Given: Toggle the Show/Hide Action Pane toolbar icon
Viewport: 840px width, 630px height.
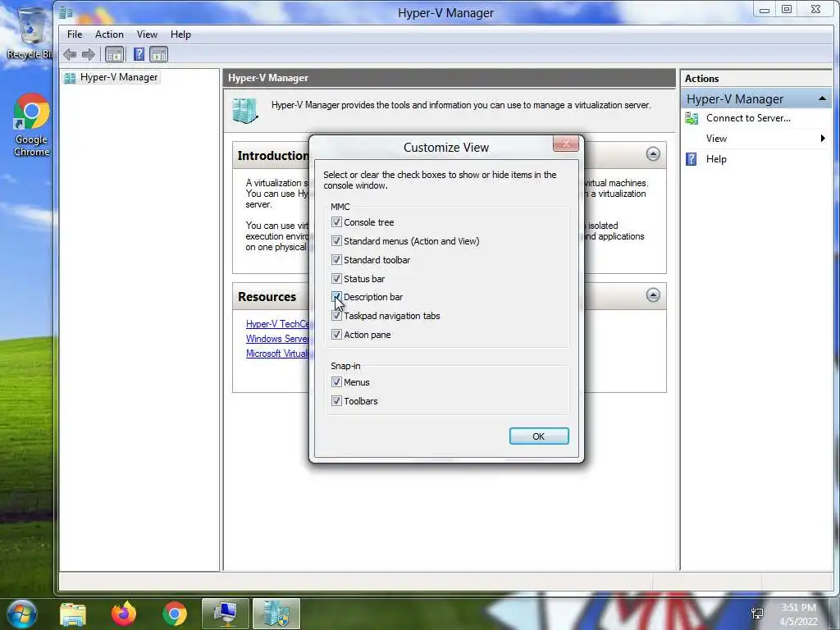Looking at the screenshot, I should [158, 54].
